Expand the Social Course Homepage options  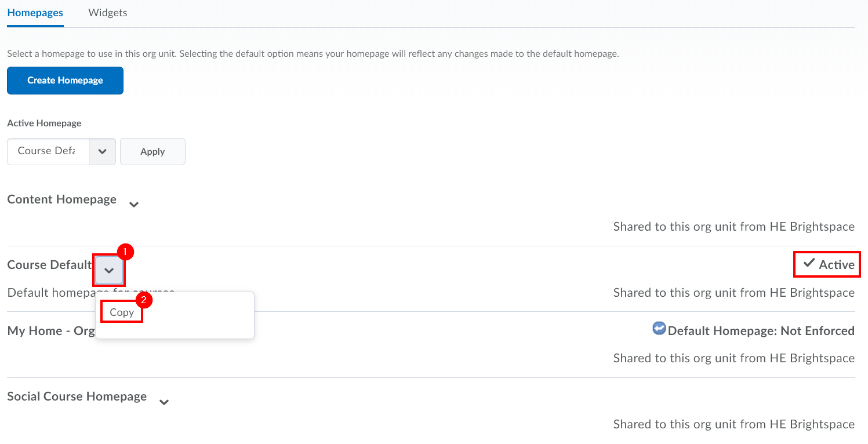coord(164,402)
